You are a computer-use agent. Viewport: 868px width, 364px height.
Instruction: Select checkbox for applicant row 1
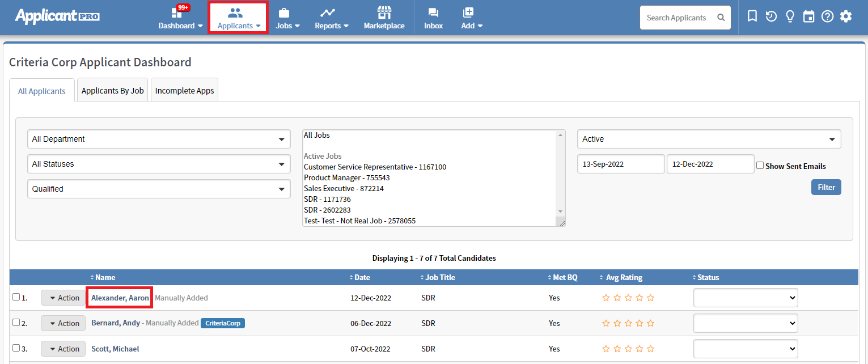(x=16, y=297)
